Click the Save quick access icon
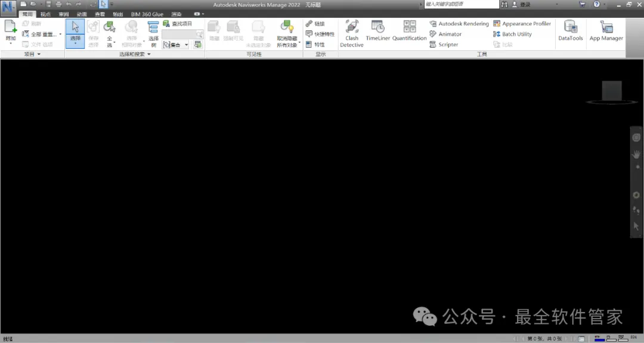The width and height of the screenshot is (644, 343). pyautogui.click(x=48, y=4)
